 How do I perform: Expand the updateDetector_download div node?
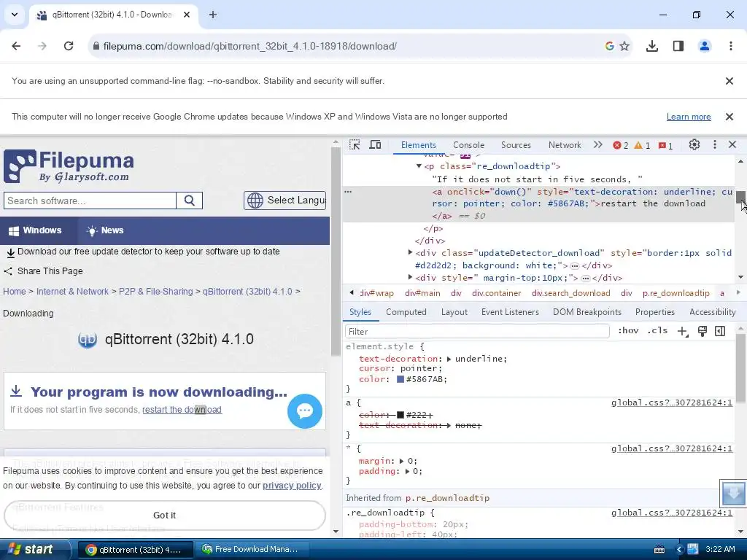[x=410, y=252]
